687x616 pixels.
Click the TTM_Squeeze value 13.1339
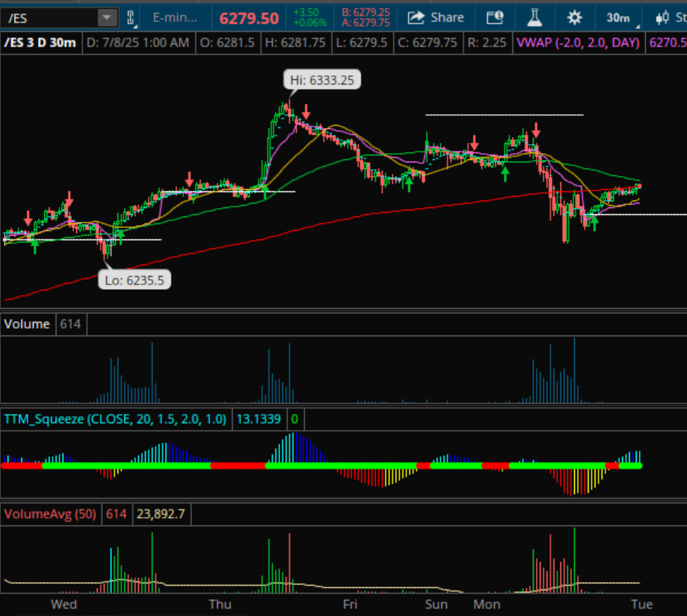click(x=258, y=419)
